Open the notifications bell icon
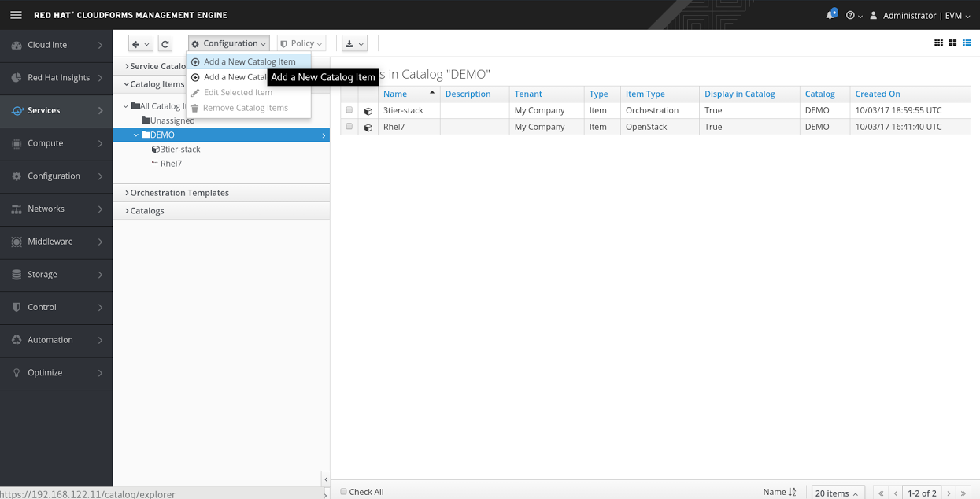Image resolution: width=980 pixels, height=499 pixels. [x=831, y=15]
